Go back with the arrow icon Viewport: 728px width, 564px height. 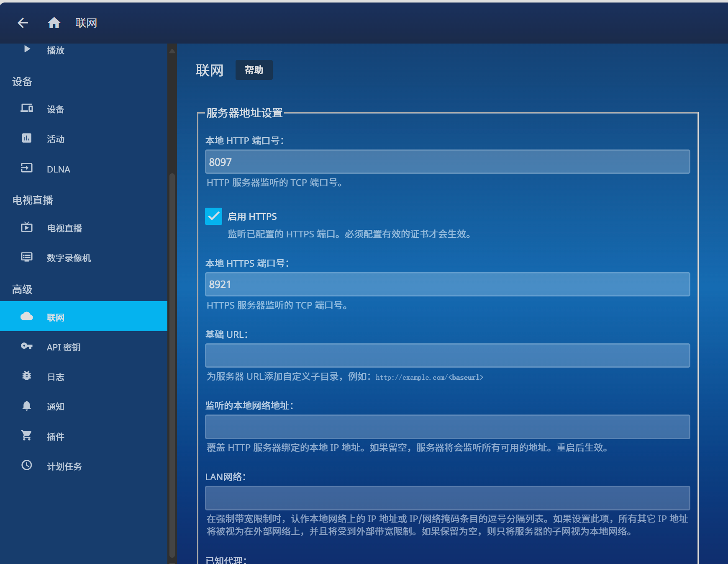[23, 23]
